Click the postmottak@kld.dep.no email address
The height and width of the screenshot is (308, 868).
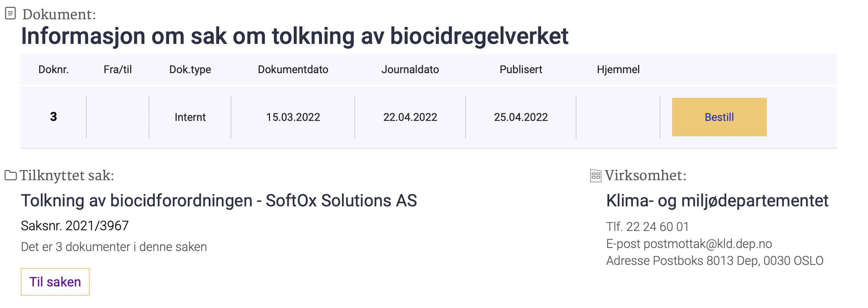click(708, 244)
